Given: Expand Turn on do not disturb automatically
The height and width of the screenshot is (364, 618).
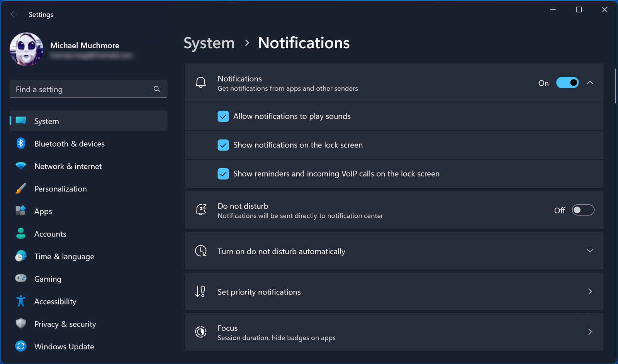Looking at the screenshot, I should pyautogui.click(x=590, y=251).
